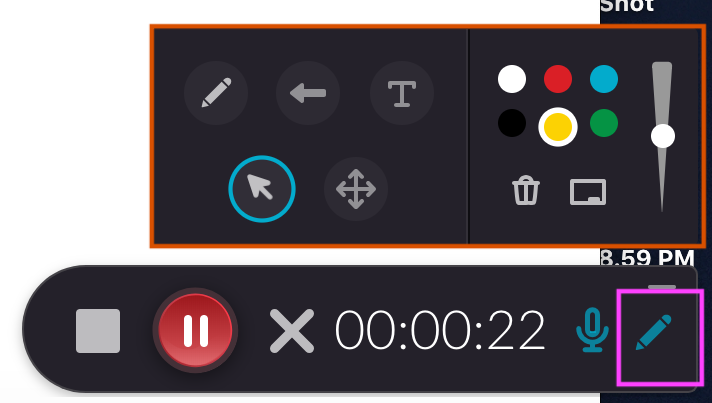Pick the yellow color swatch
Screen dimensions: 712x403
point(558,127)
